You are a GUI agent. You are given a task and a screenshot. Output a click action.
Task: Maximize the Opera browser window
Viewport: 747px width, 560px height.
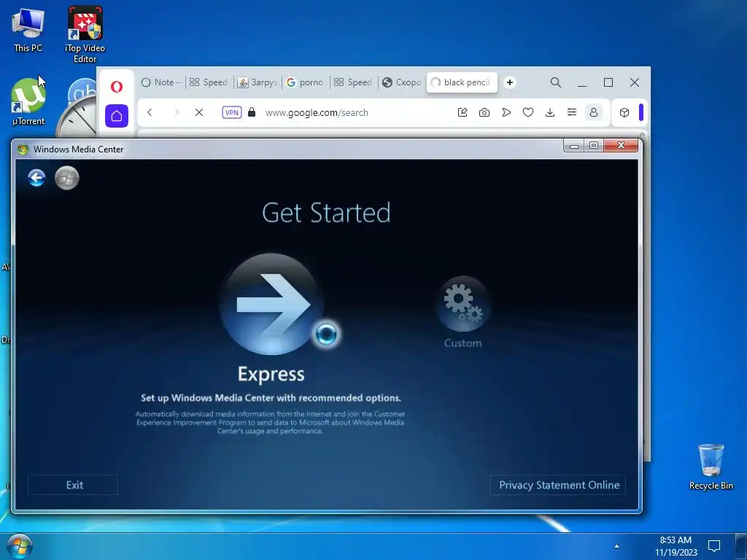pos(608,82)
